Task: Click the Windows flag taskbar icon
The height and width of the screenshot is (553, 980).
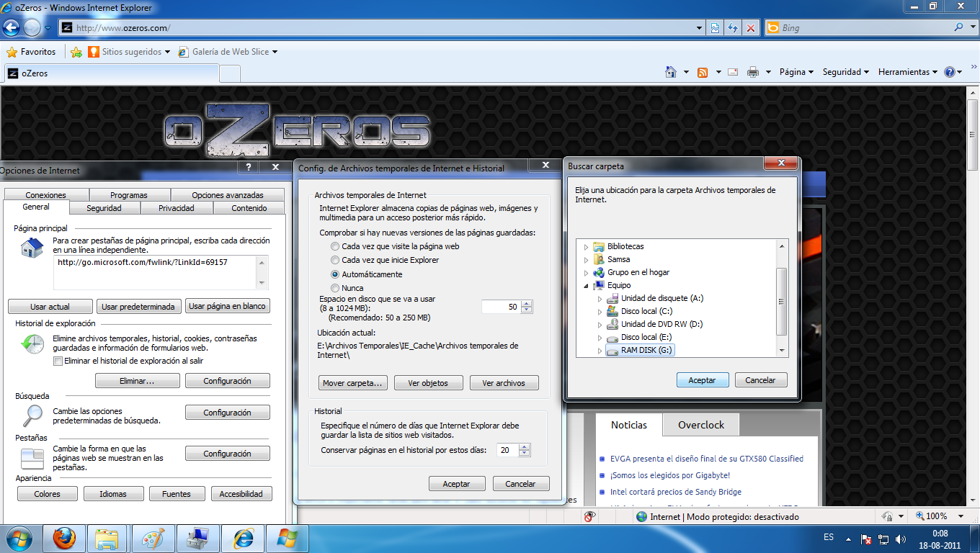Action: (287, 538)
